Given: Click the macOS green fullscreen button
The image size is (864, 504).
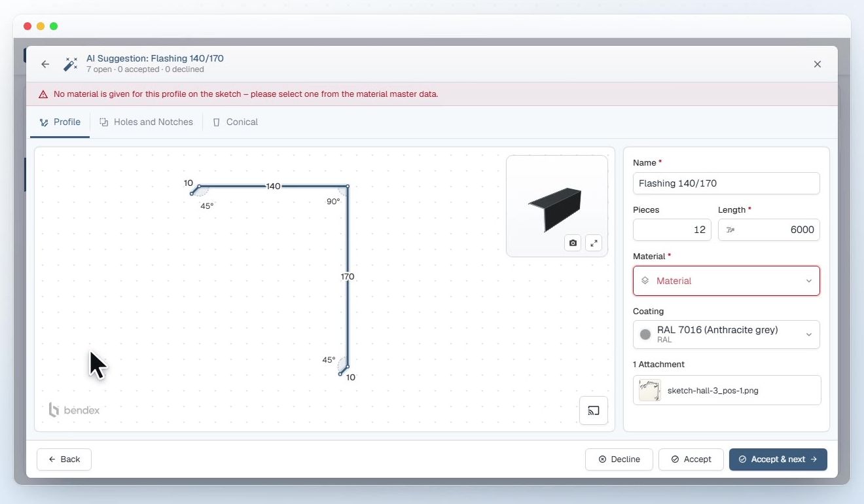Looking at the screenshot, I should click(54, 26).
